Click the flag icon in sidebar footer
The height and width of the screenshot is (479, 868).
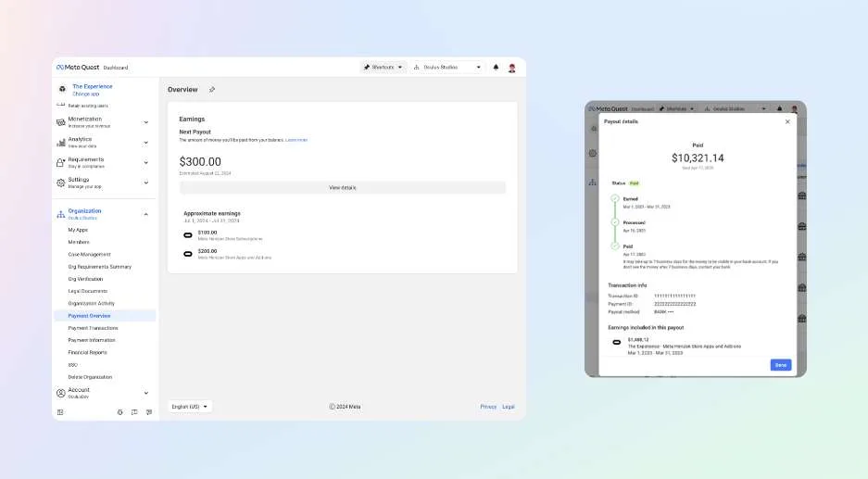pos(134,412)
